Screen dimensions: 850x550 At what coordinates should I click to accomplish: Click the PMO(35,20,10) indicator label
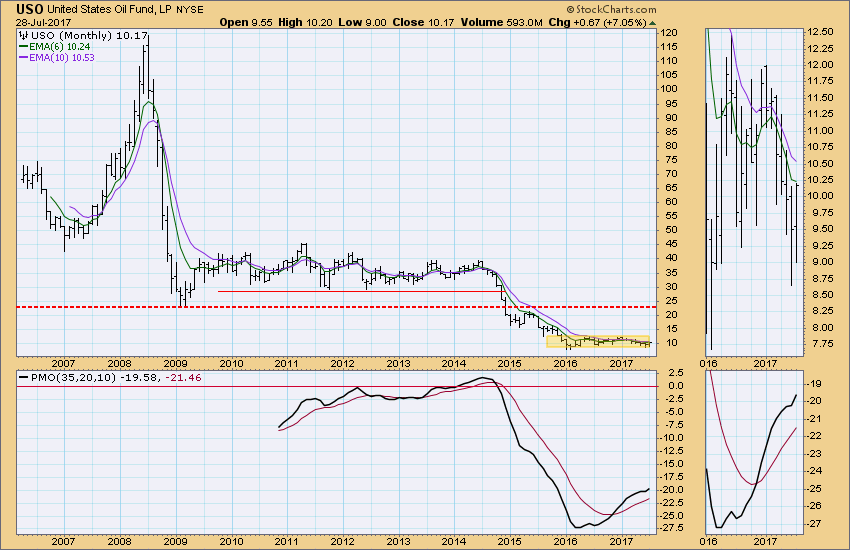click(x=73, y=378)
